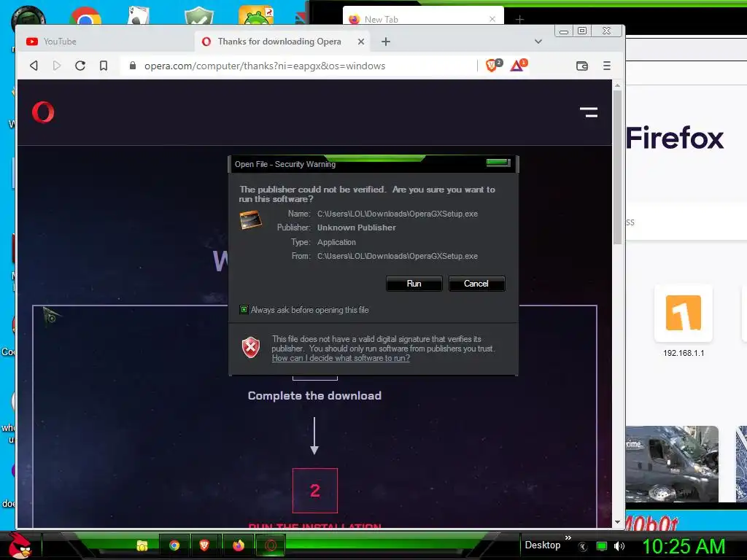This screenshot has width=747, height=560.
Task: Uncheck Always ask before opening this file
Action: click(x=244, y=310)
